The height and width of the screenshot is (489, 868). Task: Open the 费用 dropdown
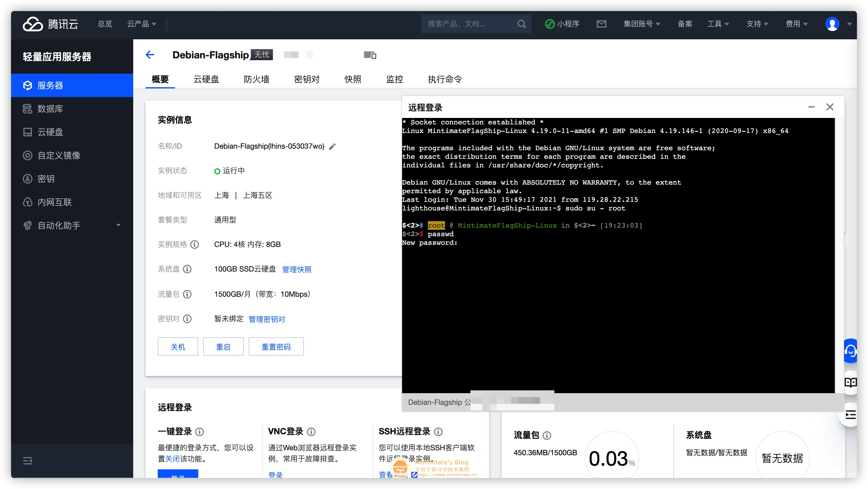click(796, 24)
